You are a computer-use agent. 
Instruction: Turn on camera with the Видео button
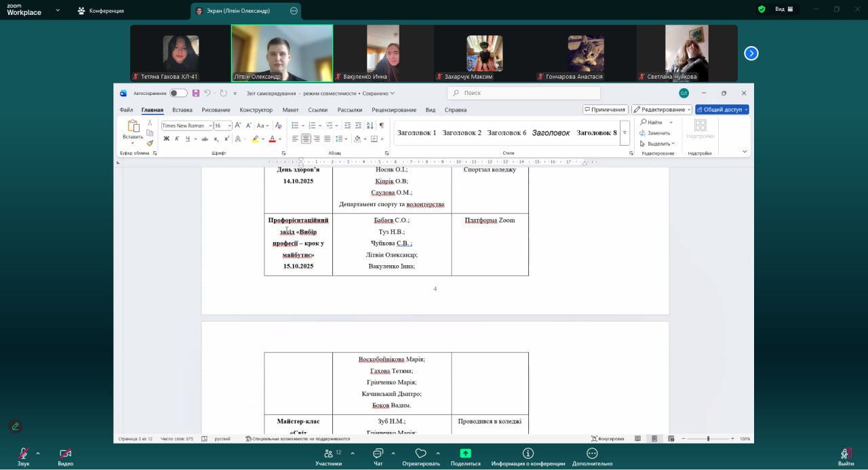65,454
